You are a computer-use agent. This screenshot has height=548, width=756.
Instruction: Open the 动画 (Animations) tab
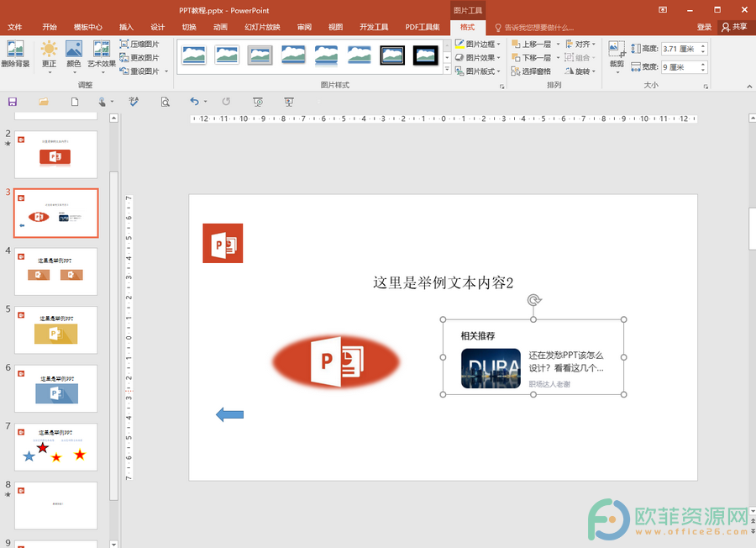(220, 27)
